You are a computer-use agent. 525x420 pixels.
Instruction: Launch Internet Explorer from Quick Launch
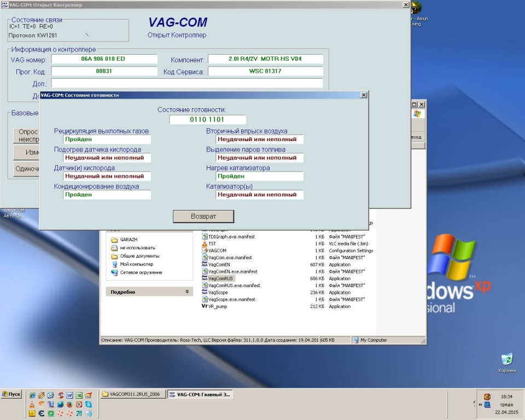(x=32, y=395)
